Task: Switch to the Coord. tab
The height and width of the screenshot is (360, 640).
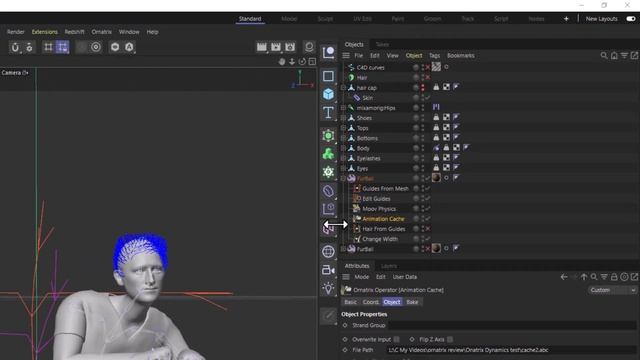Action: click(371, 302)
